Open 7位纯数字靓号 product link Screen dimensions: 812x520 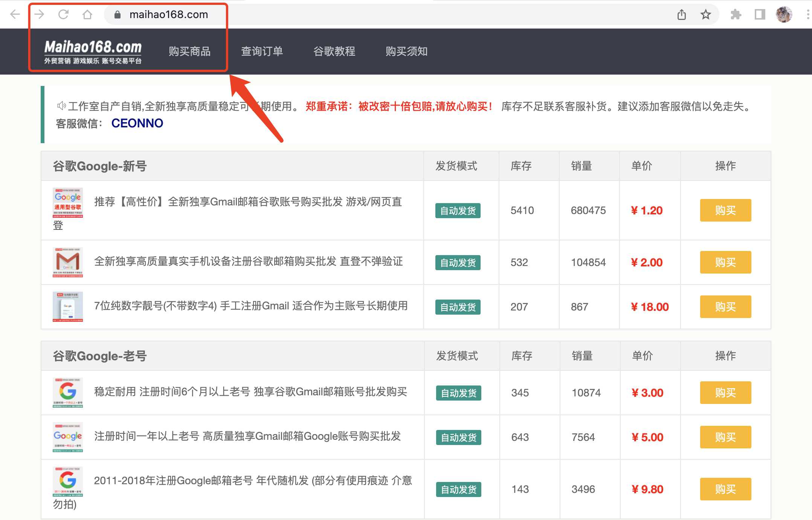[251, 306]
